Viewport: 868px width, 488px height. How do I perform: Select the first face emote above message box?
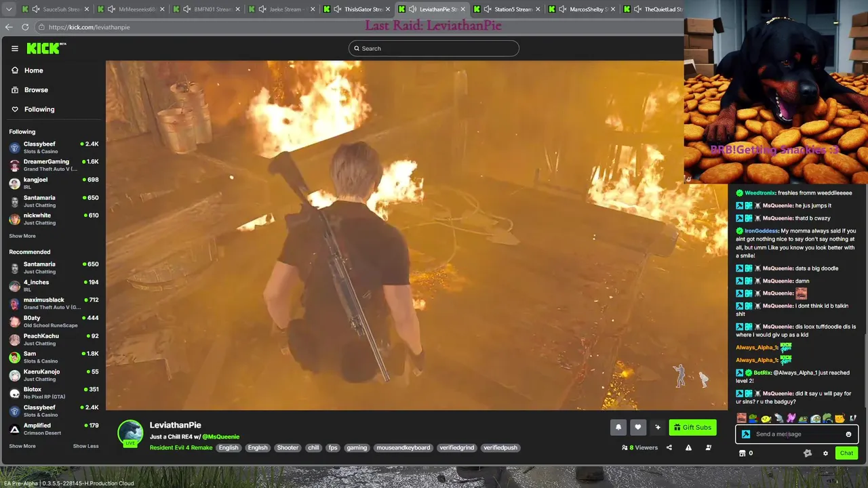click(741, 418)
